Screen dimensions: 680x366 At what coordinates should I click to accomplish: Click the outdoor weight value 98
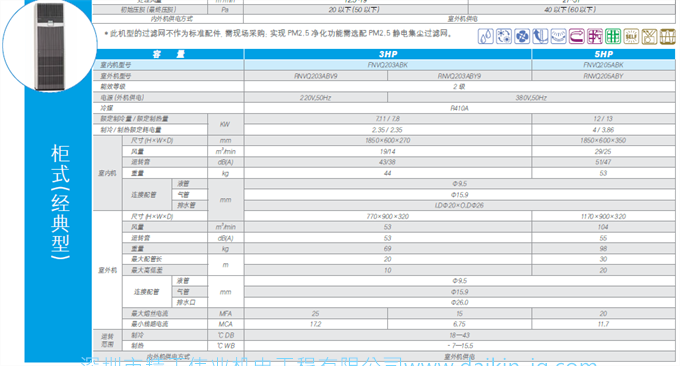tap(603, 249)
